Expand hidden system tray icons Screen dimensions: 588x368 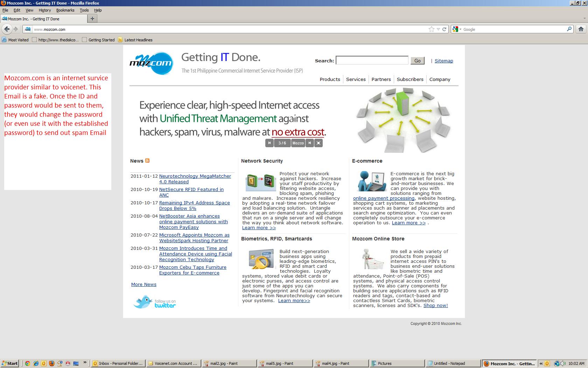(x=541, y=363)
